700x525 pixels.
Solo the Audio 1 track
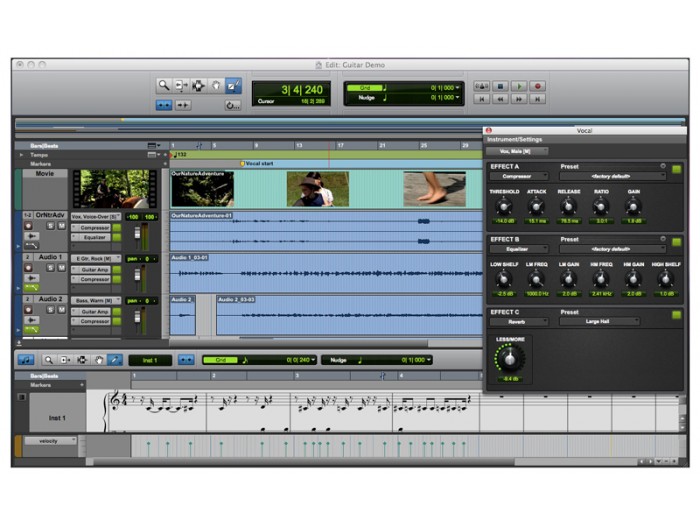click(x=50, y=268)
